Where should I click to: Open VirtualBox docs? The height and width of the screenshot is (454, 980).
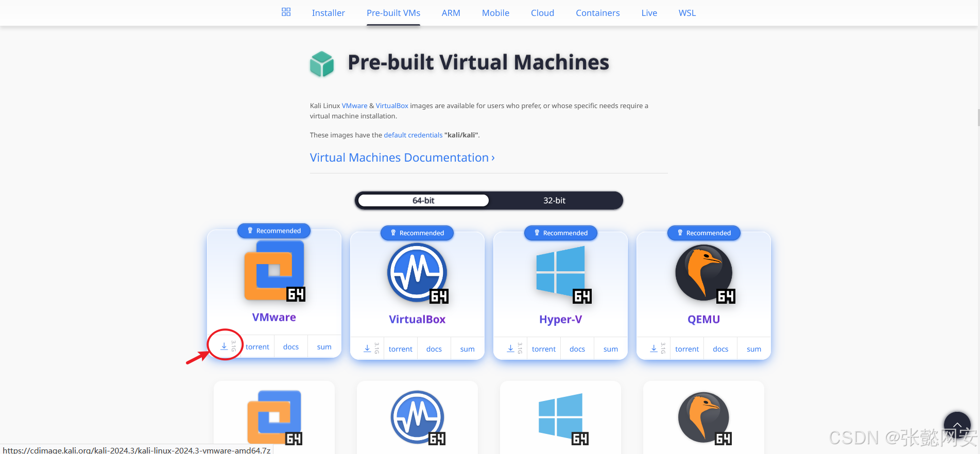tap(434, 349)
